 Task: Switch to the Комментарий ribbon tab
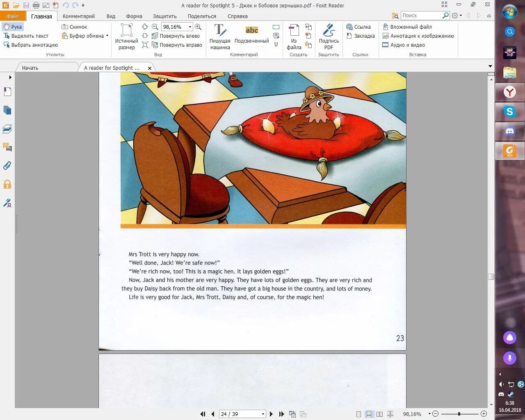79,16
